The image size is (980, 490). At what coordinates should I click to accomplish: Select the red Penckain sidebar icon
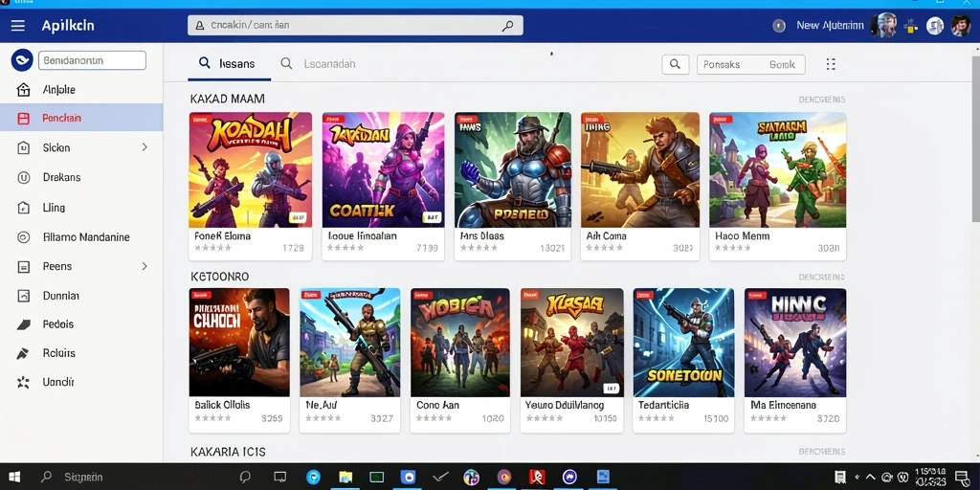click(23, 118)
